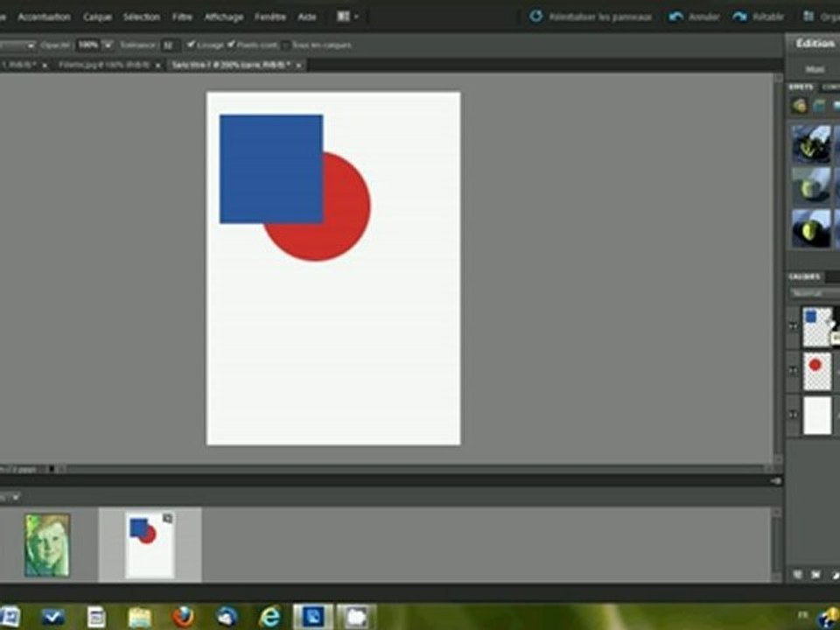Click the project bin vertical scrollbar
The height and width of the screenshot is (630, 840).
tap(777, 545)
